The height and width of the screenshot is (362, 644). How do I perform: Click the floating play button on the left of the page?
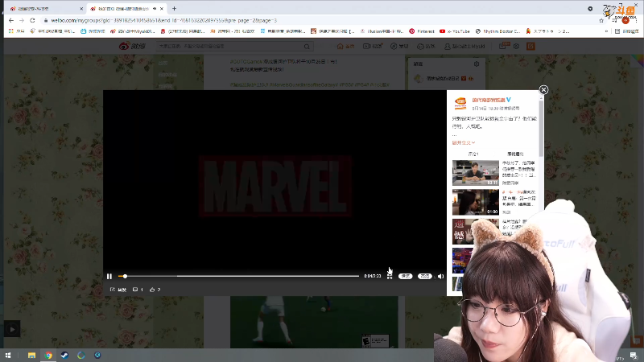[x=12, y=329]
